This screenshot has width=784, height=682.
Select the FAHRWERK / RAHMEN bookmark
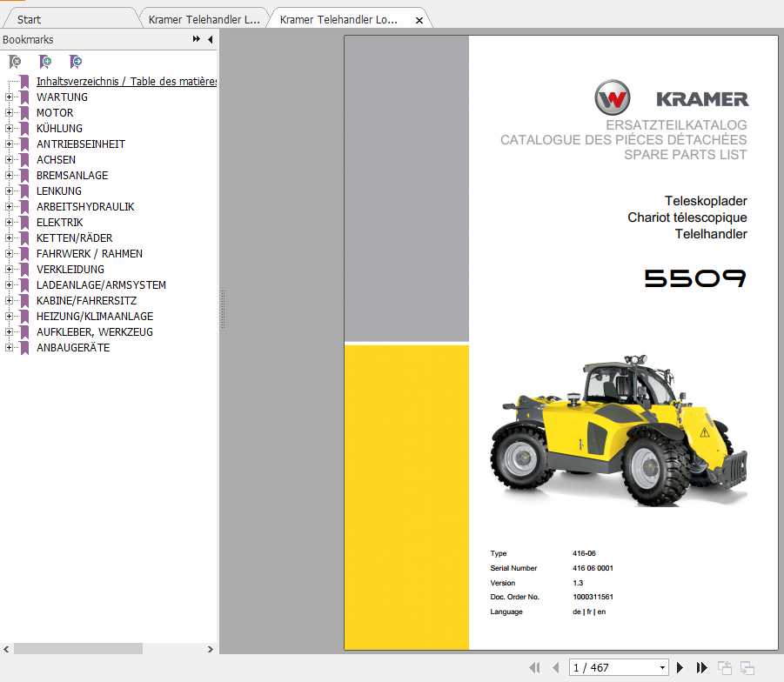pyautogui.click(x=90, y=253)
